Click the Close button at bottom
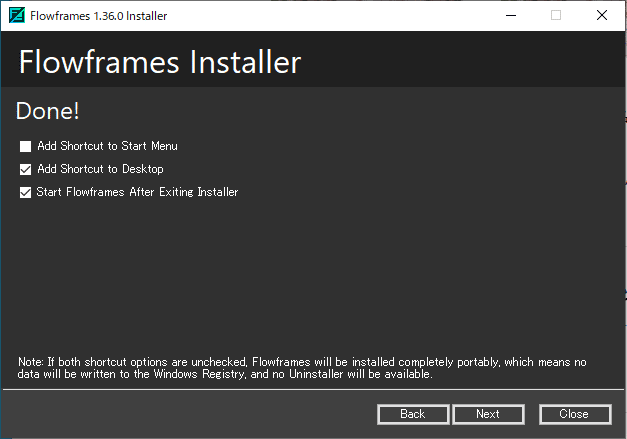This screenshot has height=439, width=627. click(x=575, y=414)
